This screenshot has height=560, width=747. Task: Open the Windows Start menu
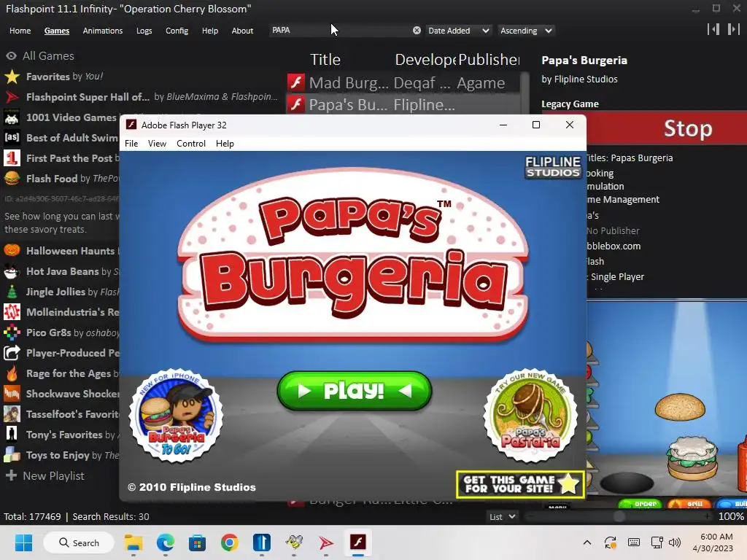23,542
